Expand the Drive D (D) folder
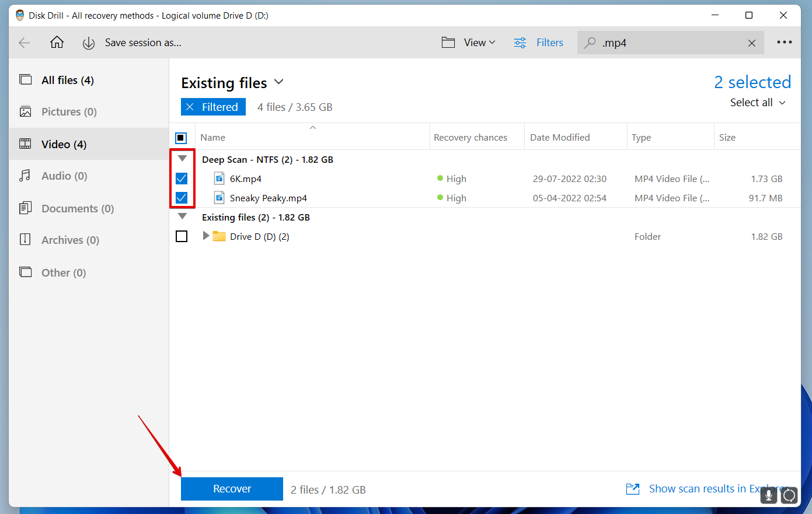This screenshot has height=514, width=812. pos(205,236)
